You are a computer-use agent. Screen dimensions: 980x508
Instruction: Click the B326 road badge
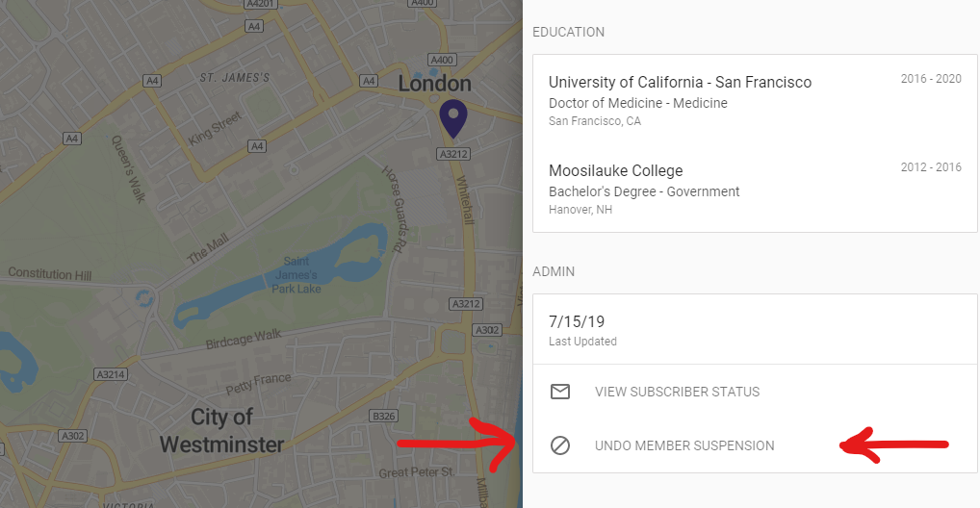coord(384,417)
